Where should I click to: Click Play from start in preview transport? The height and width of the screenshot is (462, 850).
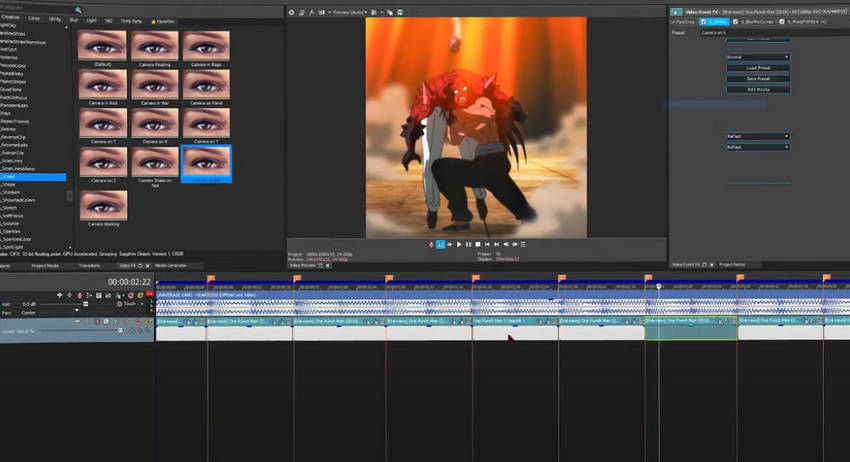pyautogui.click(x=450, y=245)
